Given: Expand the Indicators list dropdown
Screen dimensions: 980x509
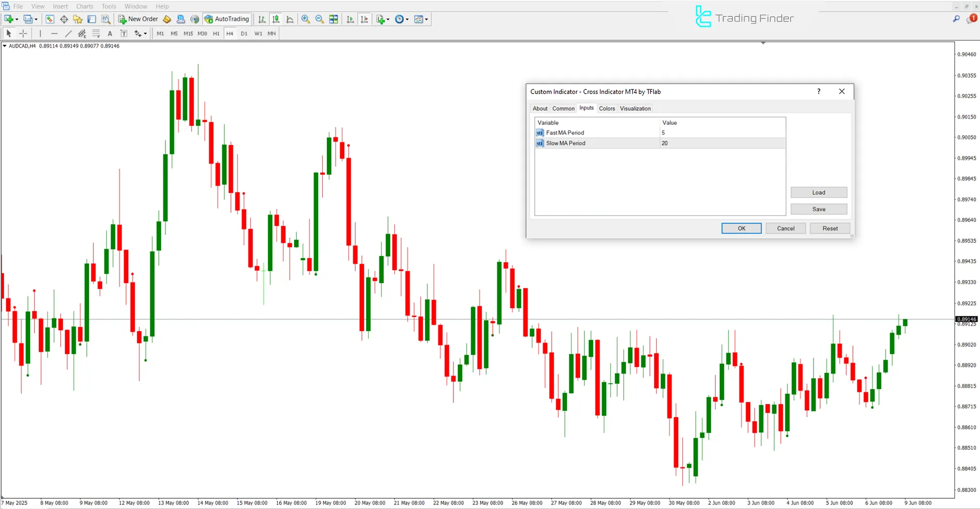Looking at the screenshot, I should pos(387,19).
